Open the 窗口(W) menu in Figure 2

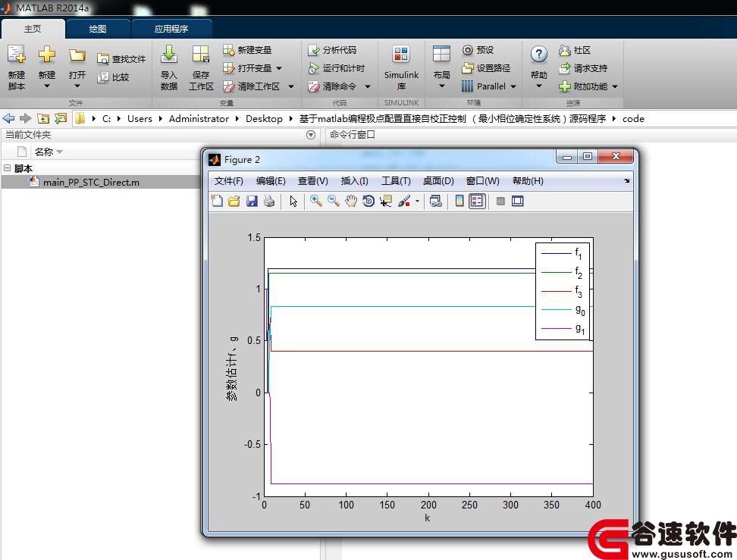pyautogui.click(x=483, y=181)
